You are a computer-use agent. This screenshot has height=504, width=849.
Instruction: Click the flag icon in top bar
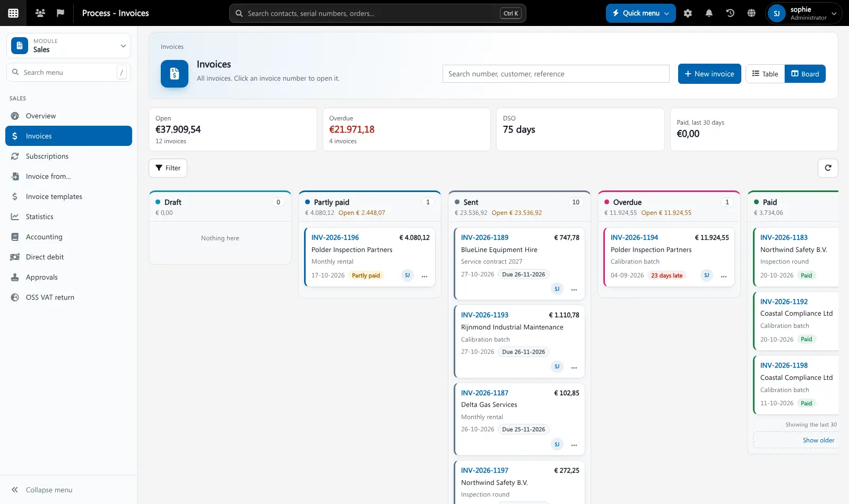pos(60,13)
